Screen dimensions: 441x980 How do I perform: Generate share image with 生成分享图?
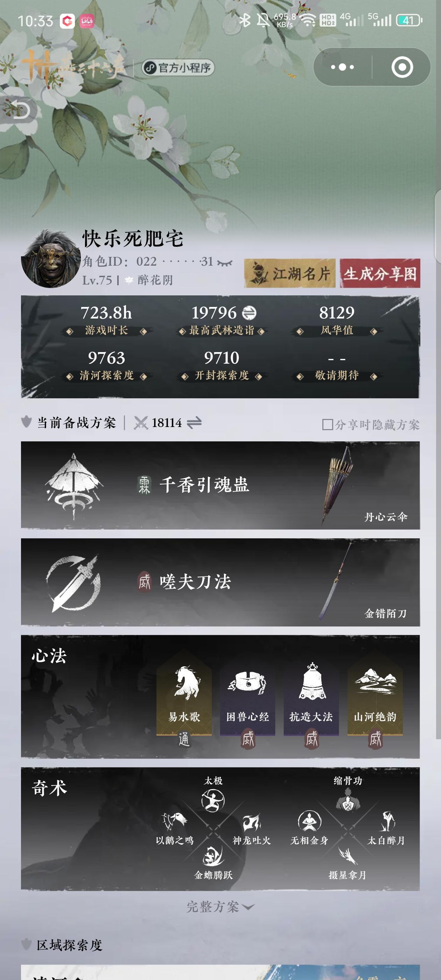(x=380, y=273)
